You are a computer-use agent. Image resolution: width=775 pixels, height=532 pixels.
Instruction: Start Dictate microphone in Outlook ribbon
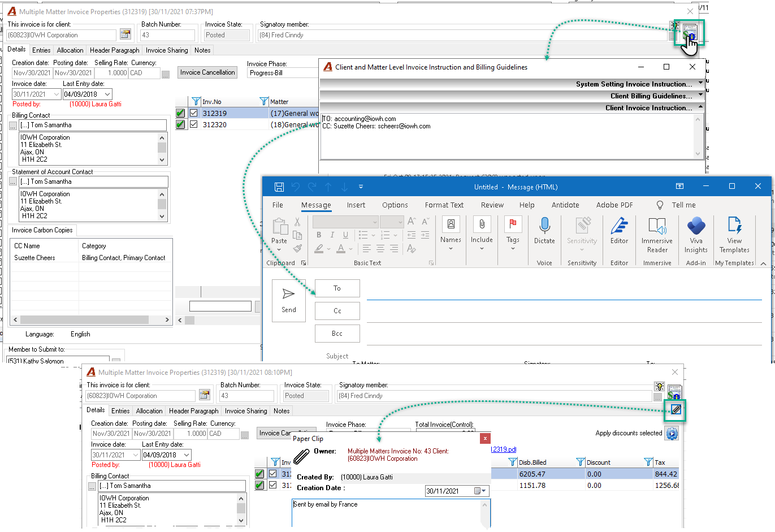(x=544, y=231)
